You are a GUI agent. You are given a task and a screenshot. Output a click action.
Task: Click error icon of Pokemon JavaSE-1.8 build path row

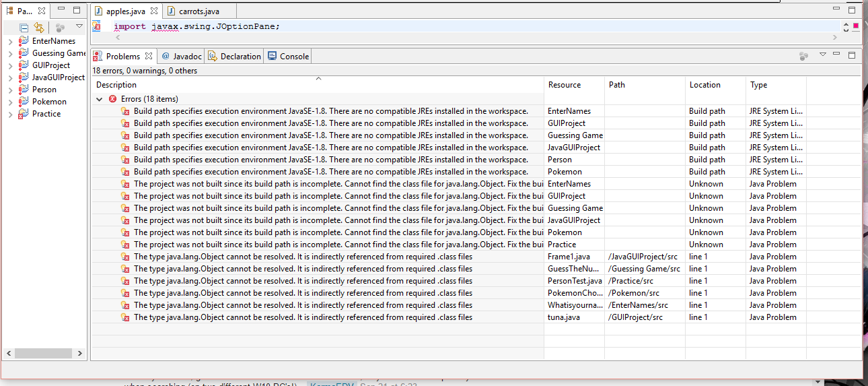[124, 172]
